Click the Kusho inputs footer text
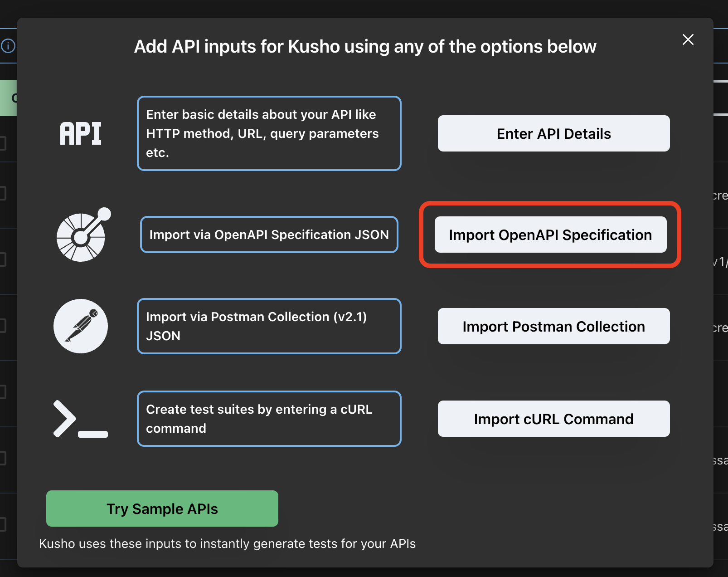The height and width of the screenshot is (577, 728). (227, 543)
